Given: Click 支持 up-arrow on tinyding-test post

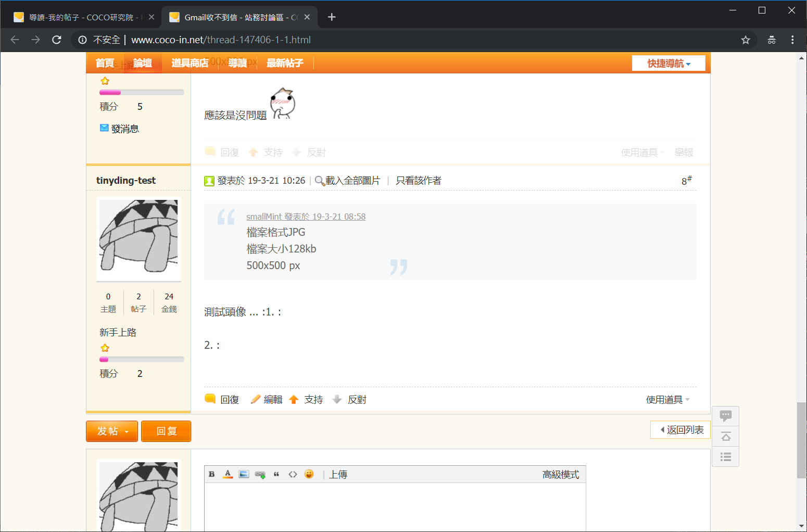Looking at the screenshot, I should point(306,399).
